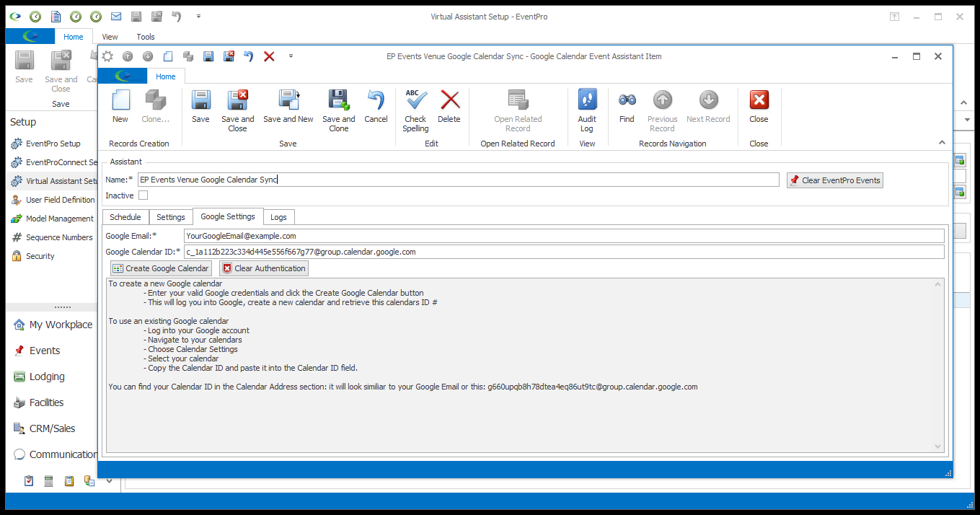980x515 pixels.
Task: Open the dialog quick access toolbar dropdown
Action: (291, 56)
